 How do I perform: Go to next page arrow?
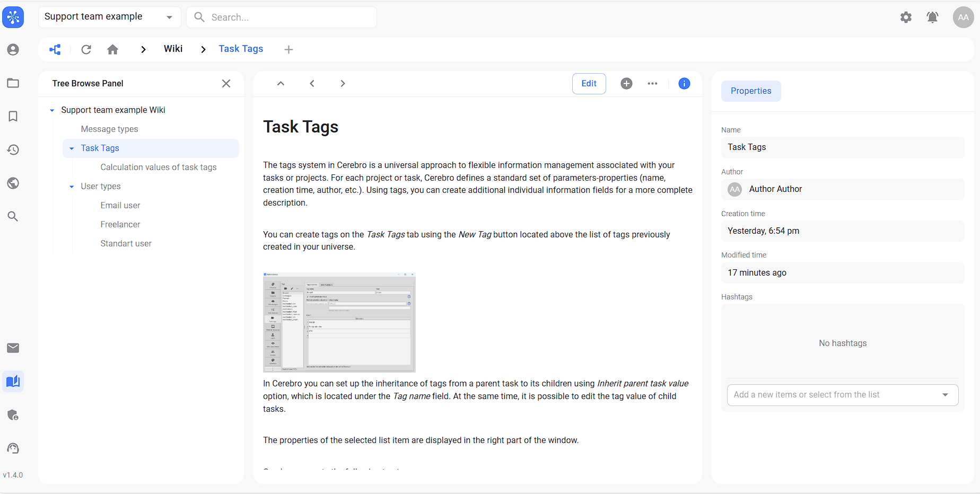coord(343,83)
